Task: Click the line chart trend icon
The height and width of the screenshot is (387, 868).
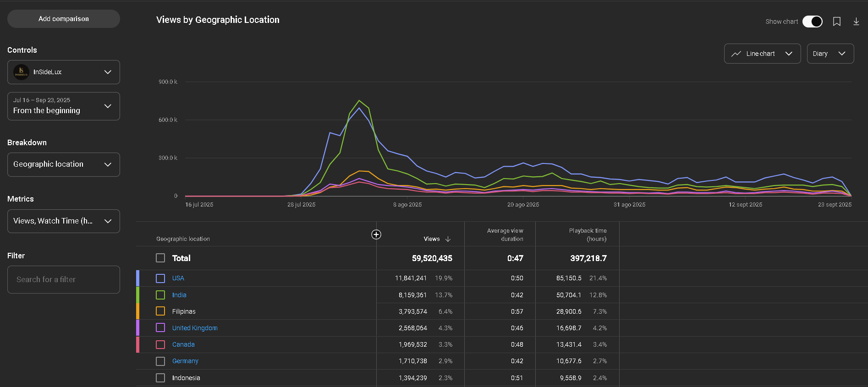Action: (736, 54)
